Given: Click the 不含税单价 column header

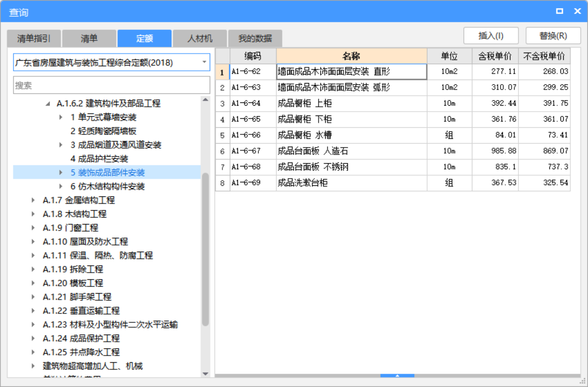Looking at the screenshot, I should [x=544, y=56].
